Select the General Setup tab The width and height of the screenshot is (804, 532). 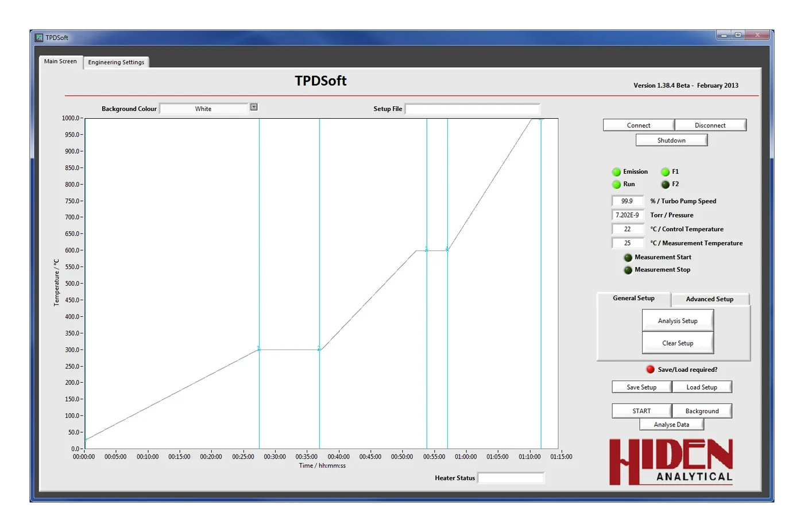pos(633,298)
